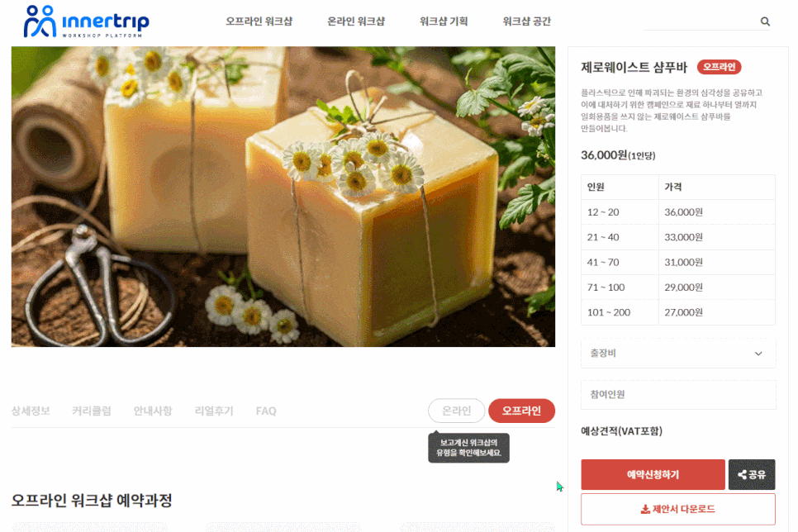Image resolution: width=798 pixels, height=532 pixels.
Task: Open the Innertrip logo homepage link
Action: tap(87, 21)
